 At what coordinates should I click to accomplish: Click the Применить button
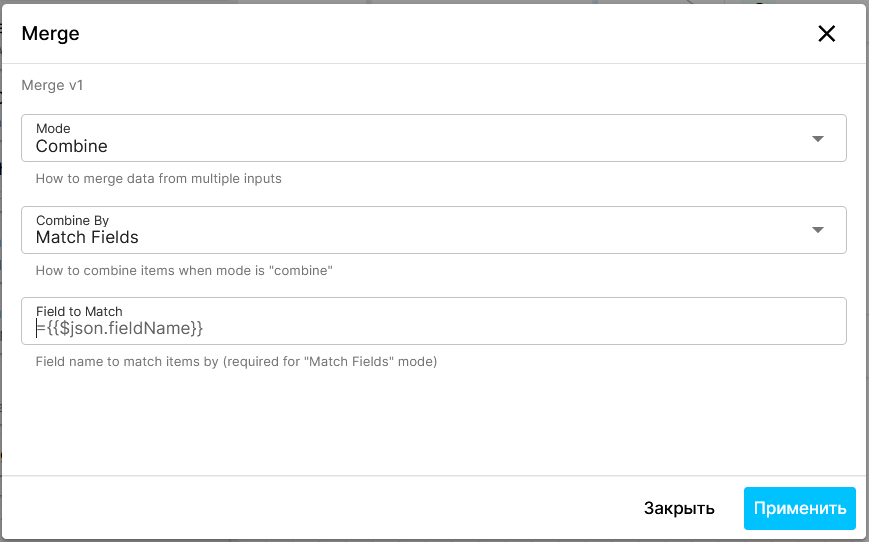(800, 508)
